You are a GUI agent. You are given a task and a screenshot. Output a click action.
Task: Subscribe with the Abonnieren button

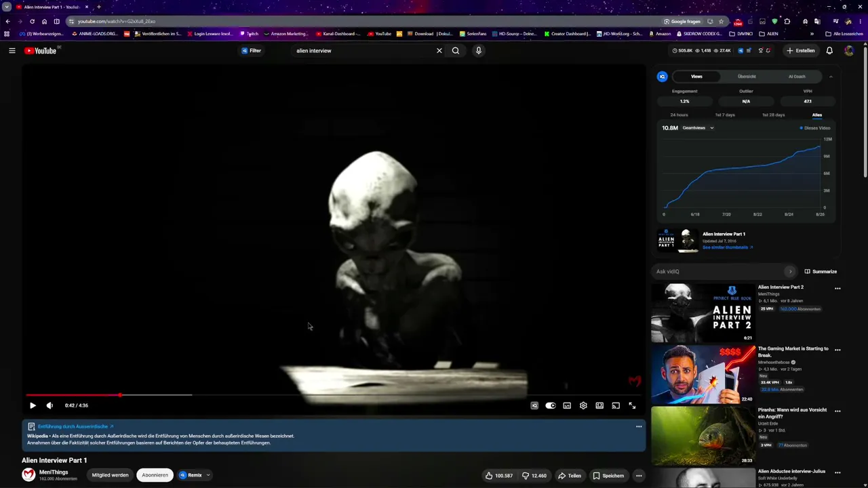coord(155,475)
